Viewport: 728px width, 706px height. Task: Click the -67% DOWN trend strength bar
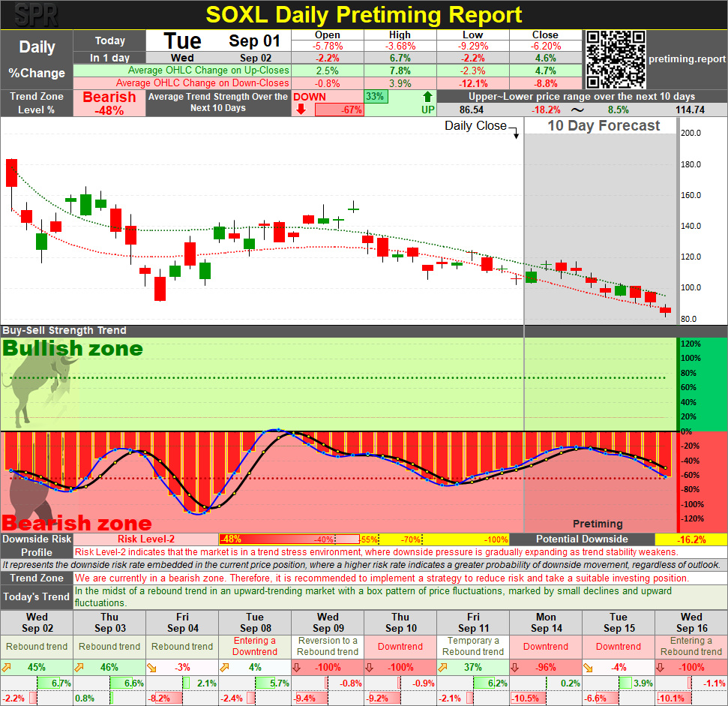pyautogui.click(x=340, y=110)
